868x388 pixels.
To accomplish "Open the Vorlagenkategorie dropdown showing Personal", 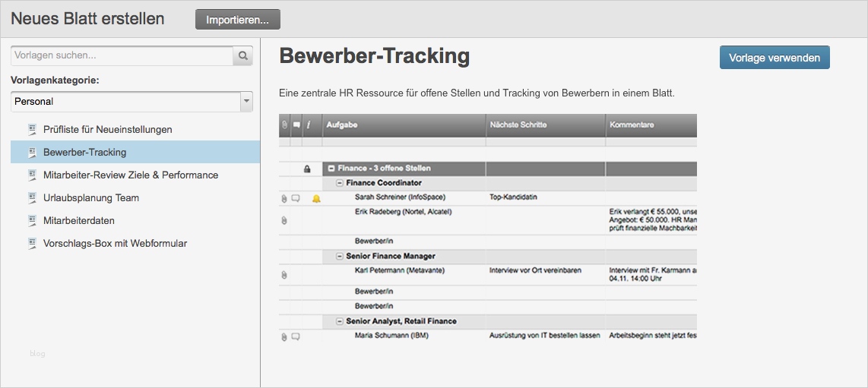I will point(131,102).
